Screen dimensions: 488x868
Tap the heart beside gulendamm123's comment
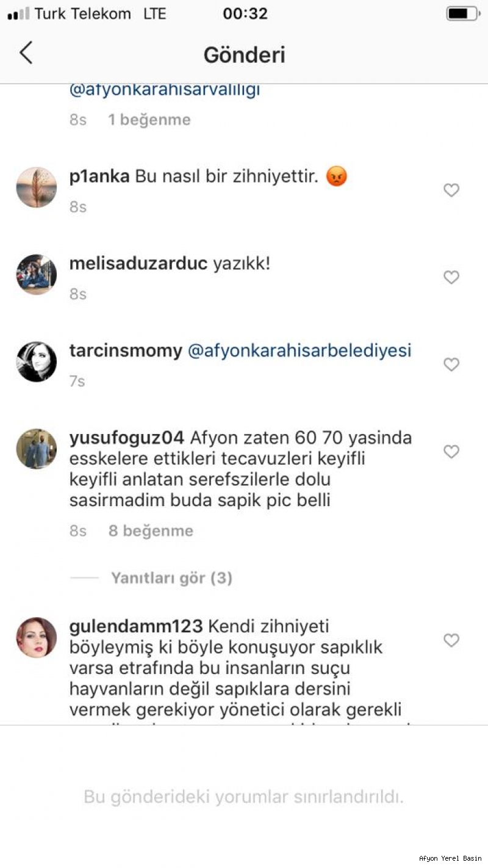click(451, 640)
